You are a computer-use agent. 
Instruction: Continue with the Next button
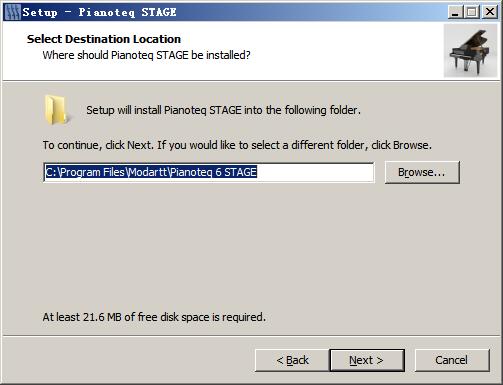(x=367, y=360)
